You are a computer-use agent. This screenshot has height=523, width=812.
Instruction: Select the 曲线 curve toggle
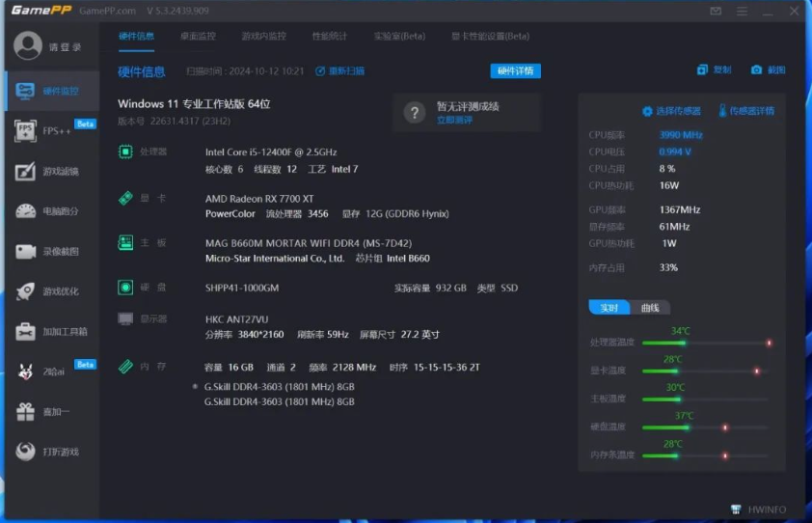pyautogui.click(x=650, y=308)
